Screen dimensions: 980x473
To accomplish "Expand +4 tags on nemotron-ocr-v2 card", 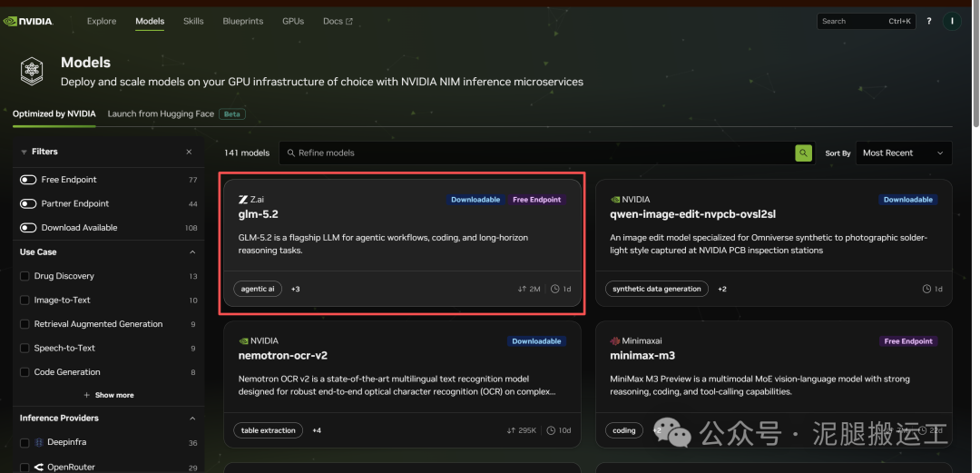I will click(x=317, y=430).
